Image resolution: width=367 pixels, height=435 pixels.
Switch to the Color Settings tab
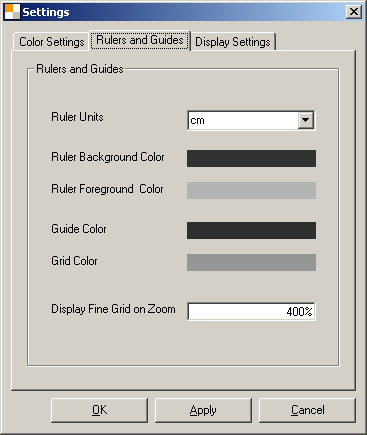click(x=51, y=42)
